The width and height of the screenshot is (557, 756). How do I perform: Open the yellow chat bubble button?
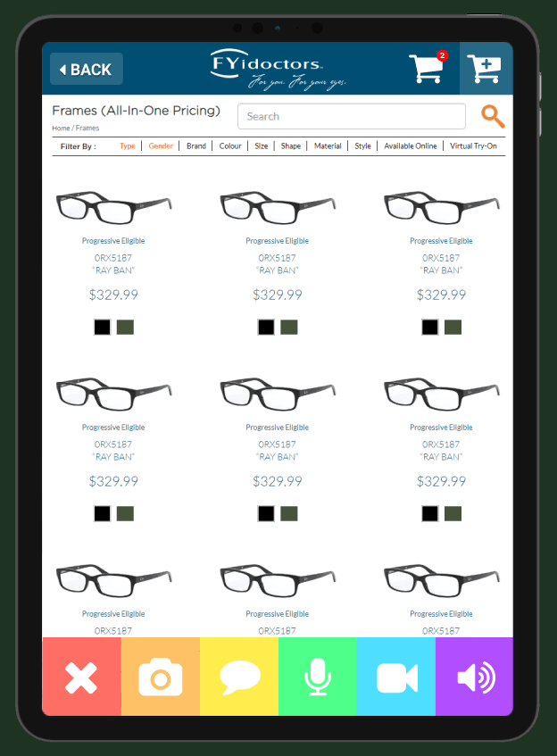[x=239, y=677]
